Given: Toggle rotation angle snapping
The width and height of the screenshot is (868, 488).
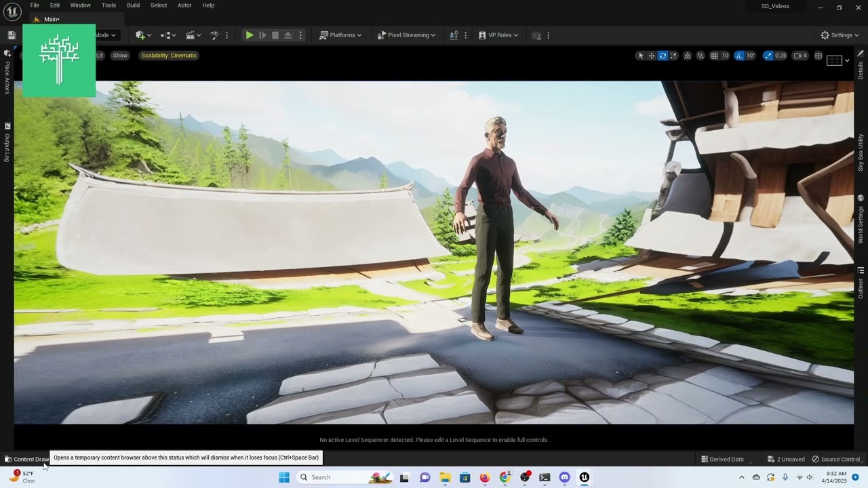Looking at the screenshot, I should pyautogui.click(x=740, y=56).
